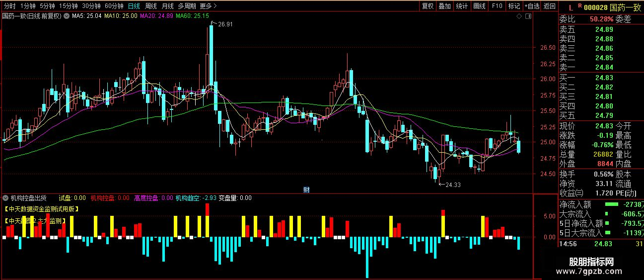Click the 委比 50.28% value

[601, 19]
